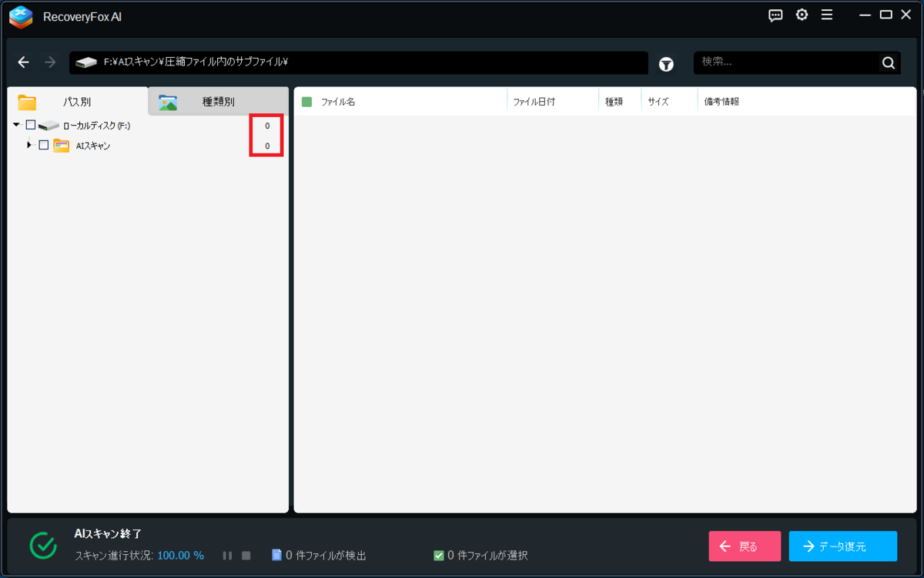Select the AIスキャン tree label
Screen dimensions: 924x578
[x=93, y=146]
